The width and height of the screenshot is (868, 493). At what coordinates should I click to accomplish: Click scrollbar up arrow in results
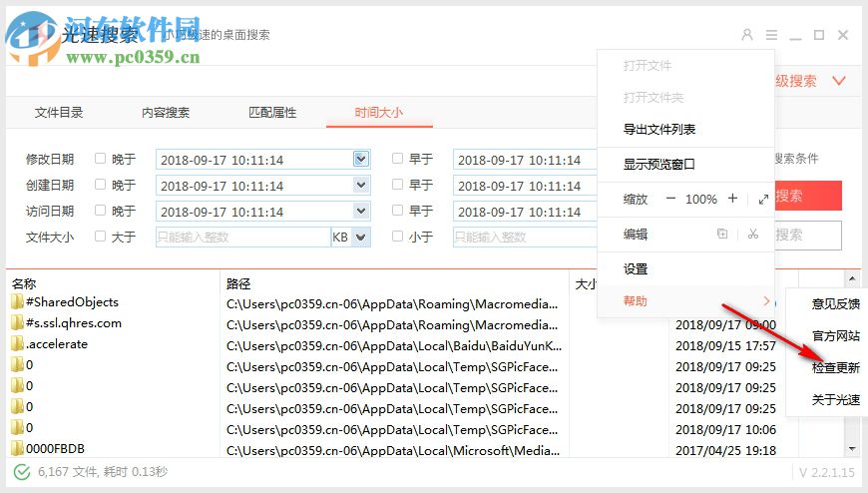tap(851, 277)
